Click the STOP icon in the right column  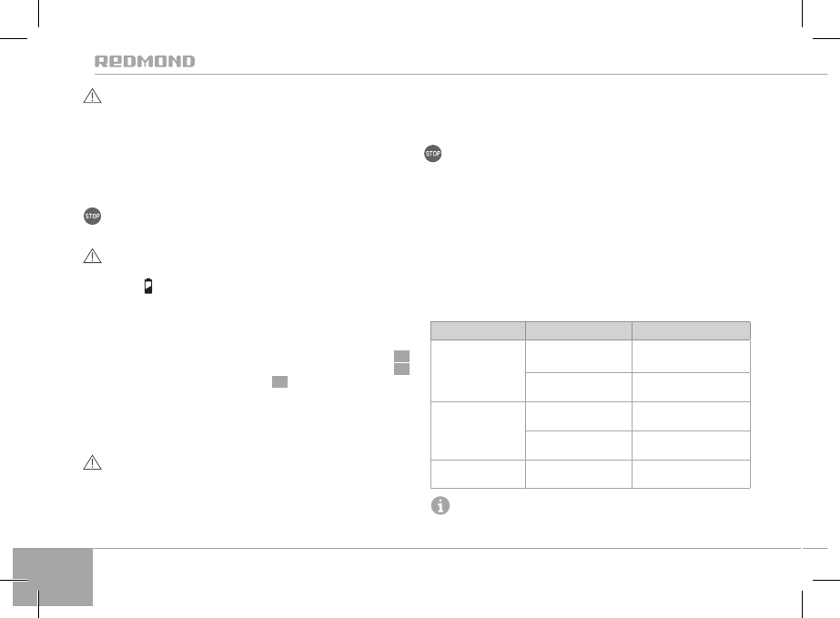(x=432, y=155)
